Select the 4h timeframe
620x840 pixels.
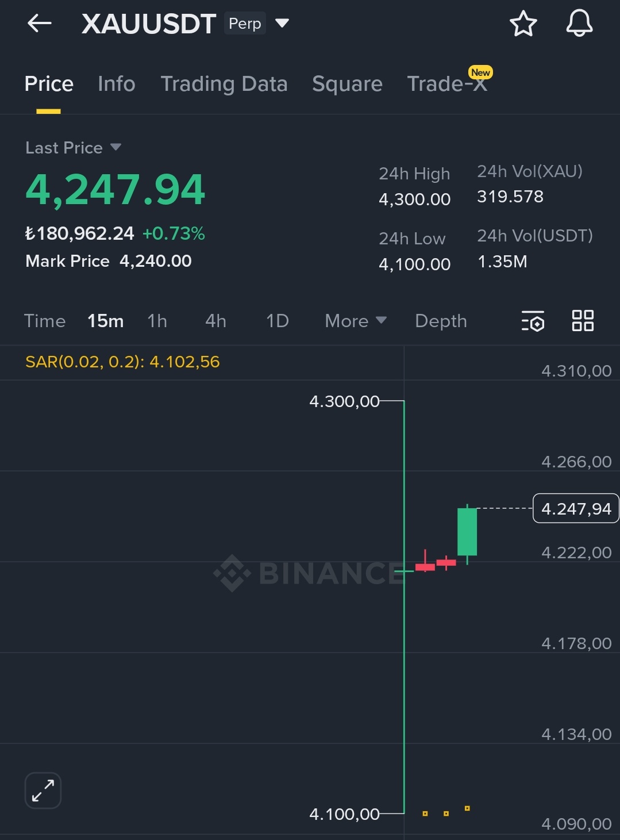215,321
